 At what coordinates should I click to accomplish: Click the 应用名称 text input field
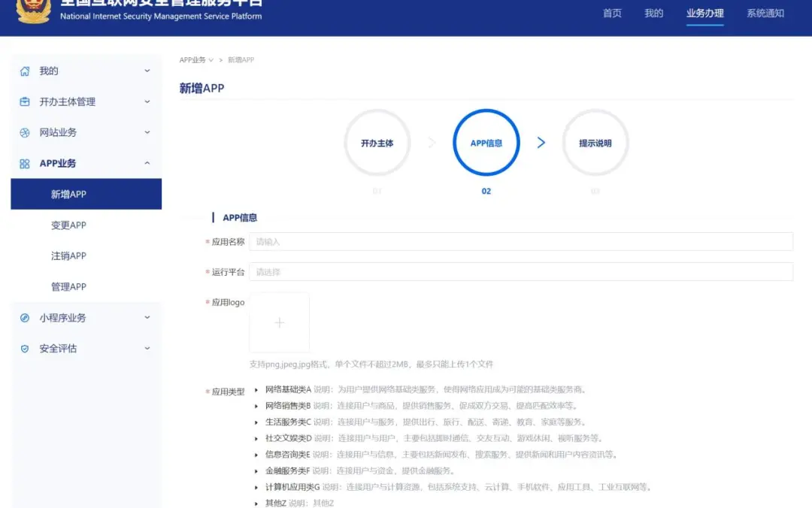[x=520, y=242]
